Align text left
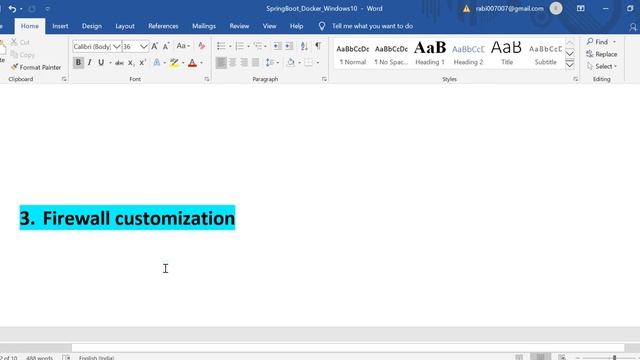Image resolution: width=640 pixels, height=360 pixels. [221, 62]
